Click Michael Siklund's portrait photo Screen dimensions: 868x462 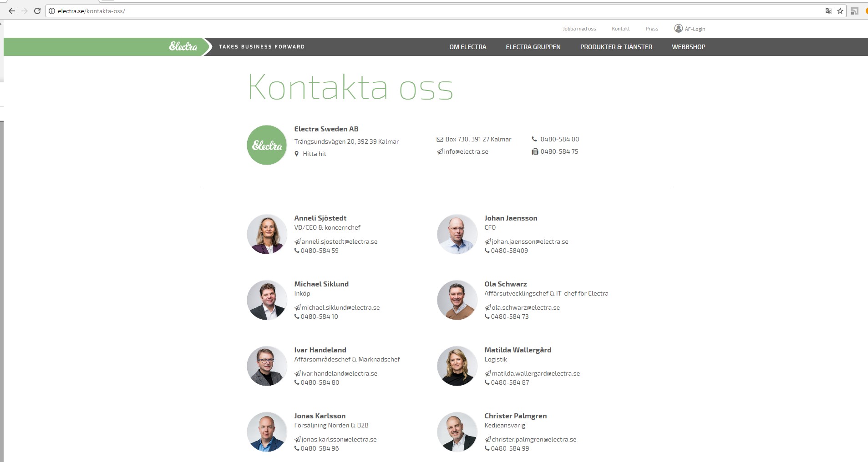coord(267,300)
